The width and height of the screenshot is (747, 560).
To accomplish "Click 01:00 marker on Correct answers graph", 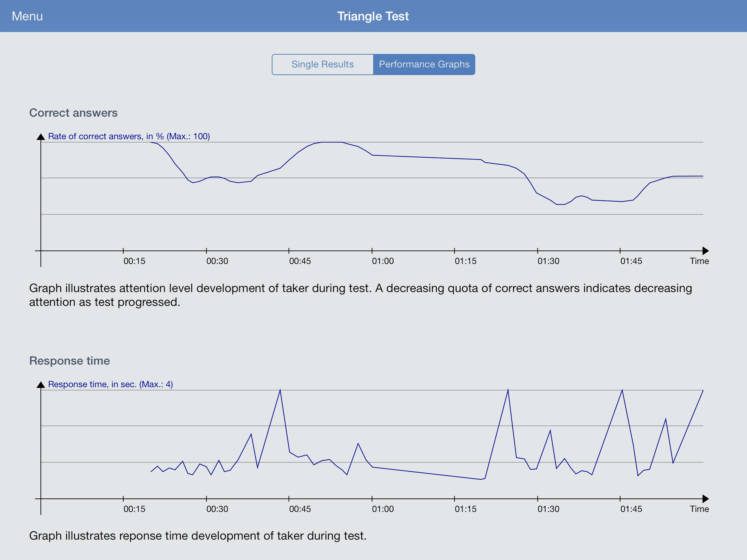I will (383, 261).
